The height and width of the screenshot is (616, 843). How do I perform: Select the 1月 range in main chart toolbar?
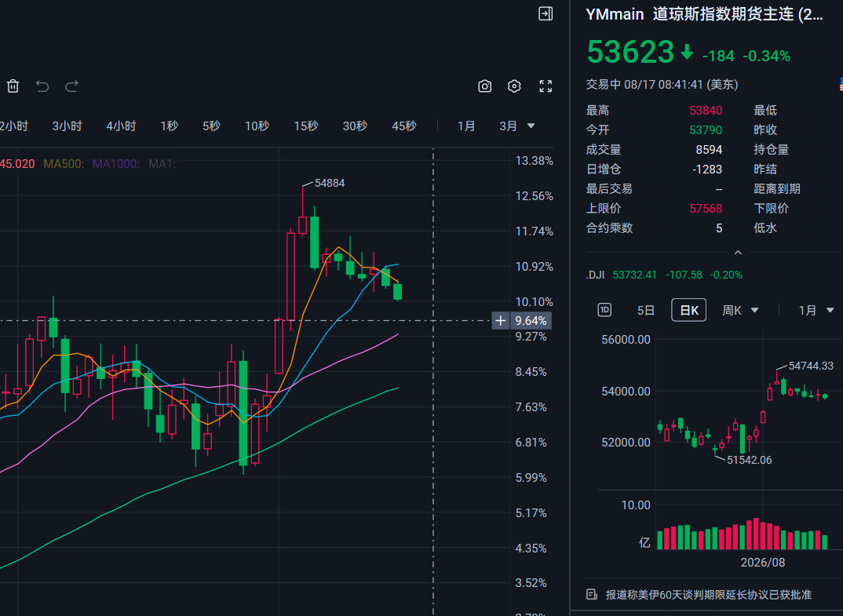coord(466,126)
